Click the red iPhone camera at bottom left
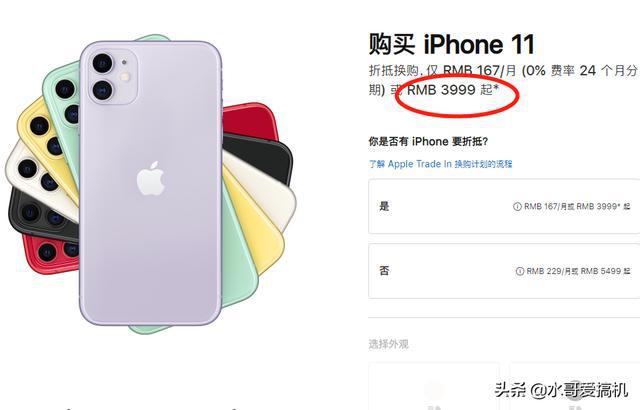640x410 pixels. [57, 251]
